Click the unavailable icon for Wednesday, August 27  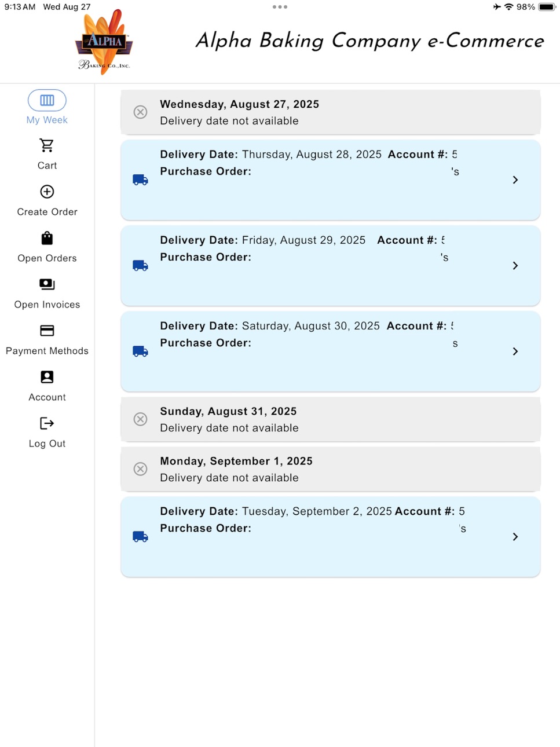[x=140, y=112]
